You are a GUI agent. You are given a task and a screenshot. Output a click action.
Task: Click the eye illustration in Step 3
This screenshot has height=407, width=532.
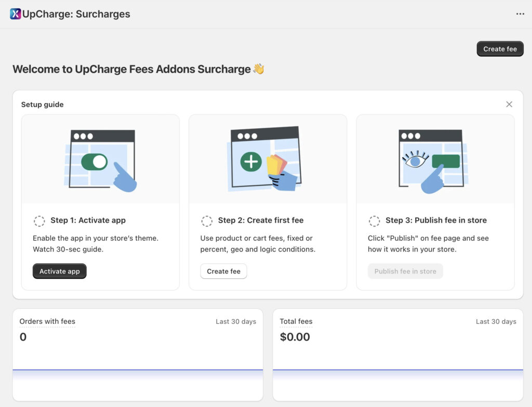pyautogui.click(x=415, y=160)
